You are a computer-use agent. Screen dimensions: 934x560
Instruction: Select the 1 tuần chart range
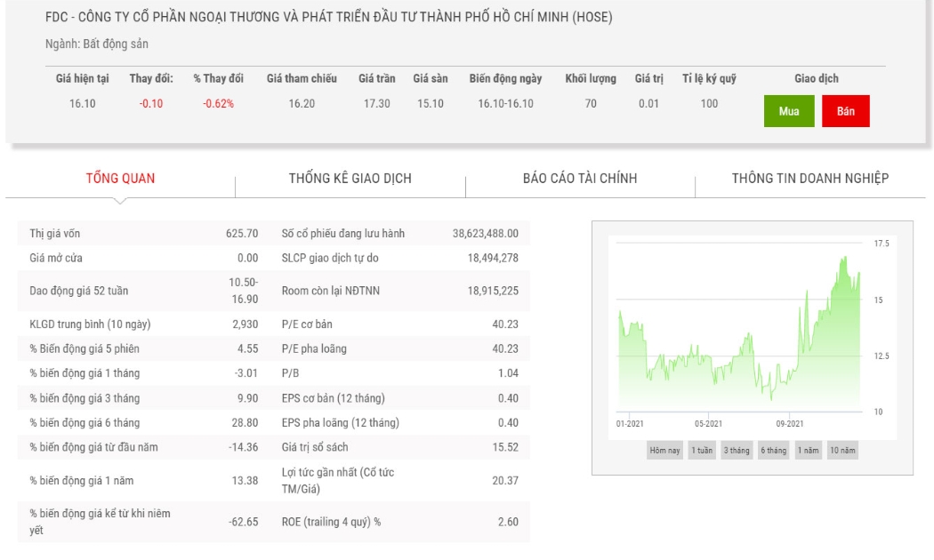click(702, 451)
